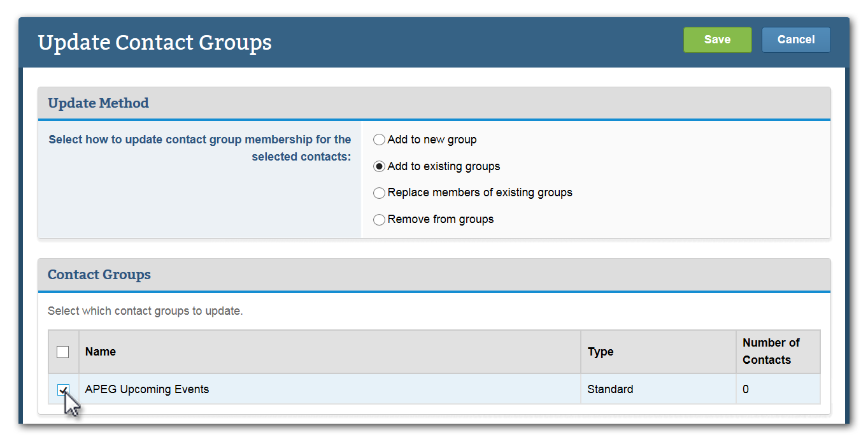Viewport: 868px width, 439px height.
Task: Click the membership update instruction text
Action: pyautogui.click(x=200, y=147)
